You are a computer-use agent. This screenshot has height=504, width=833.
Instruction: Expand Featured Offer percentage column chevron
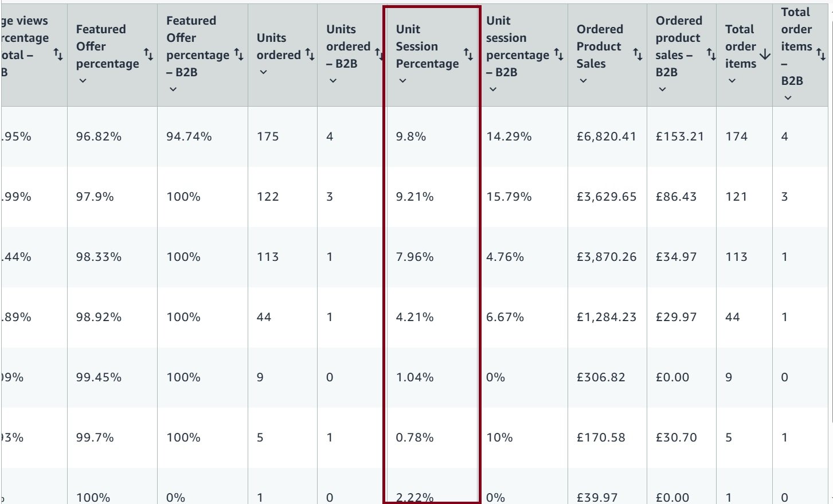(83, 81)
